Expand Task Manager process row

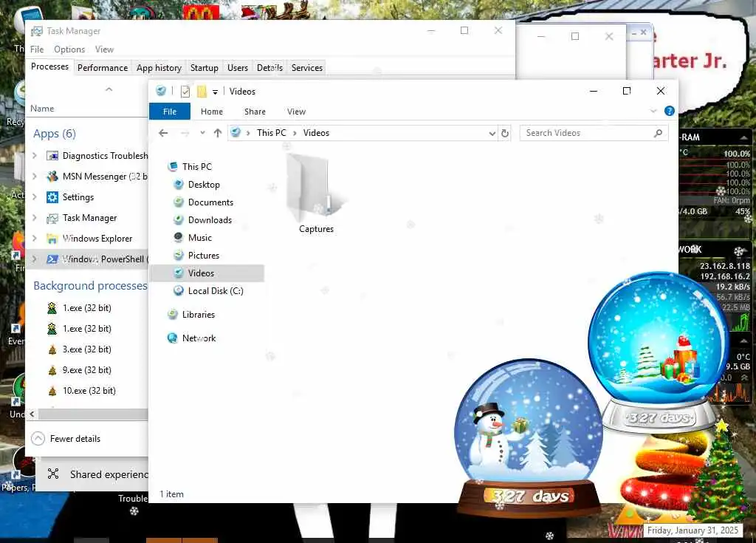[x=35, y=218]
